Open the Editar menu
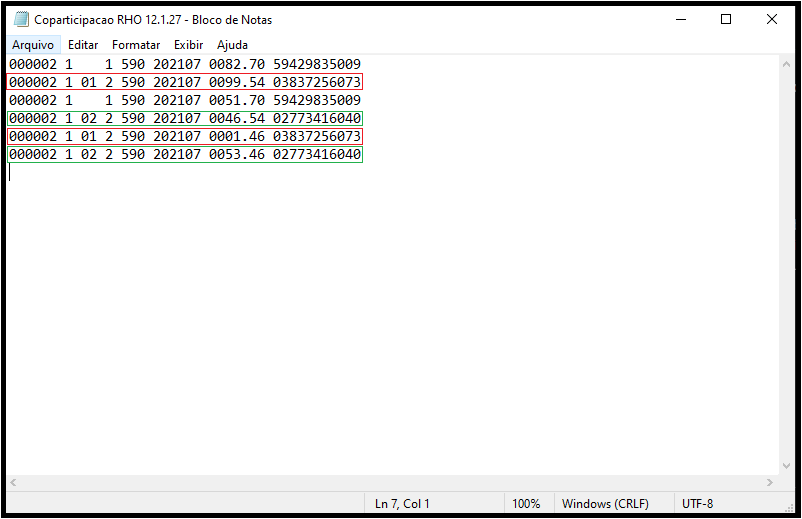802x519 pixels. pyautogui.click(x=83, y=45)
